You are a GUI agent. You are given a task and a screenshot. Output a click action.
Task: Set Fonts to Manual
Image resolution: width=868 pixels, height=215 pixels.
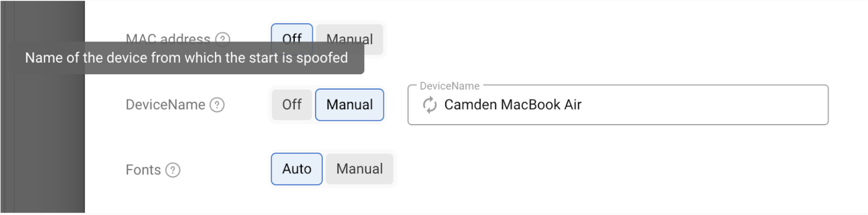pyautogui.click(x=360, y=169)
